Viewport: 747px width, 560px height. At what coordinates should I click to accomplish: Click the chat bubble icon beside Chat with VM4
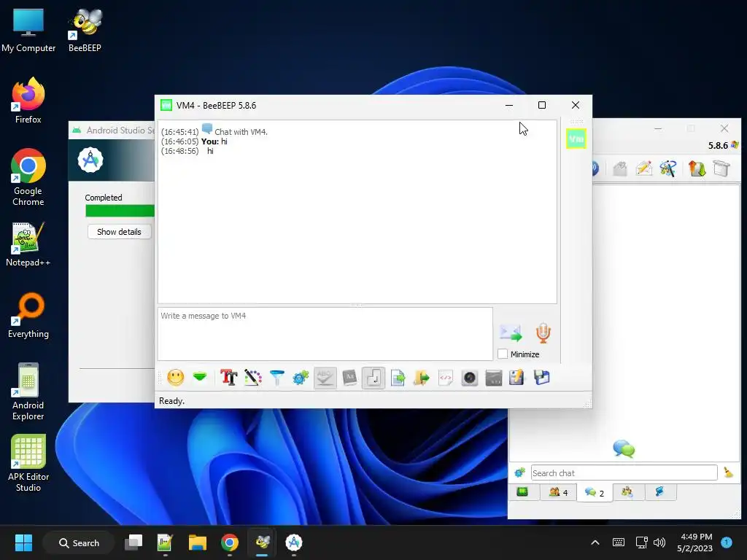click(206, 128)
